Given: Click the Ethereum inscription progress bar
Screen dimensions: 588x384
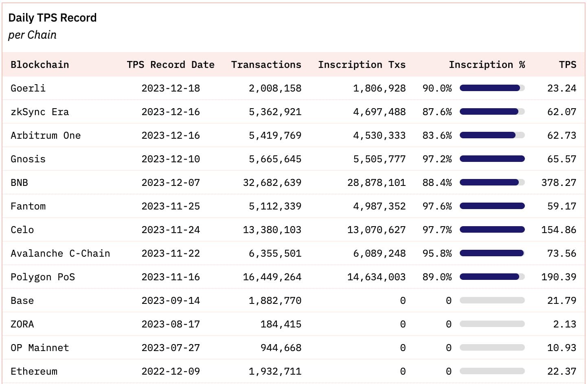Looking at the screenshot, I should pyautogui.click(x=492, y=371).
